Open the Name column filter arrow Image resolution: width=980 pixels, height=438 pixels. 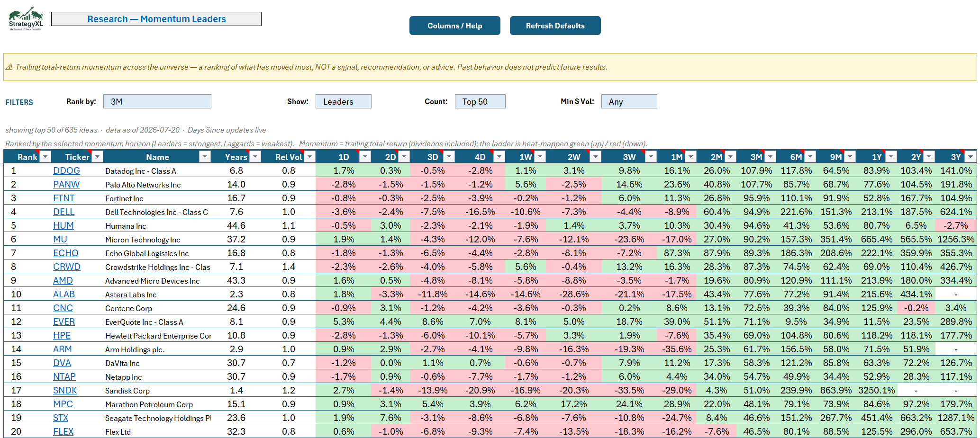click(205, 157)
